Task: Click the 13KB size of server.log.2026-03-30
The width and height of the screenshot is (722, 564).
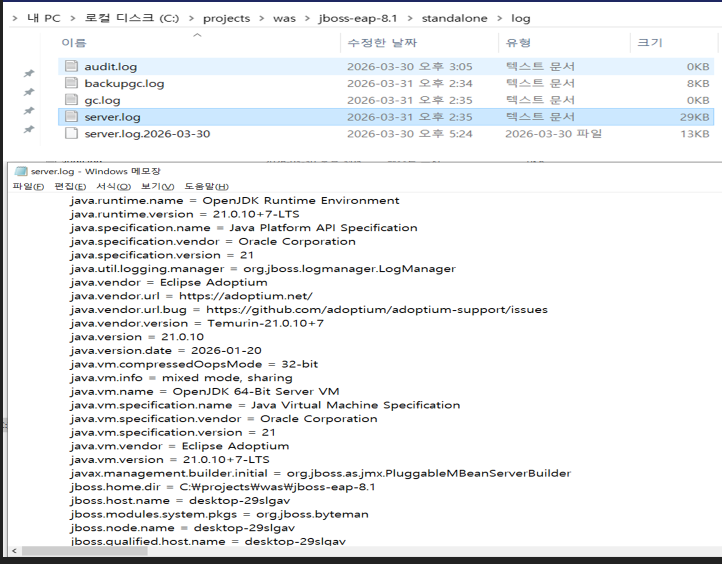Action: (x=695, y=134)
